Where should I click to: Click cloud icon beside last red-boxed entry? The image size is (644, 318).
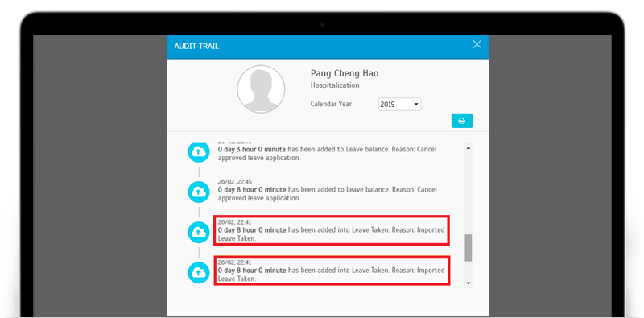tap(199, 272)
